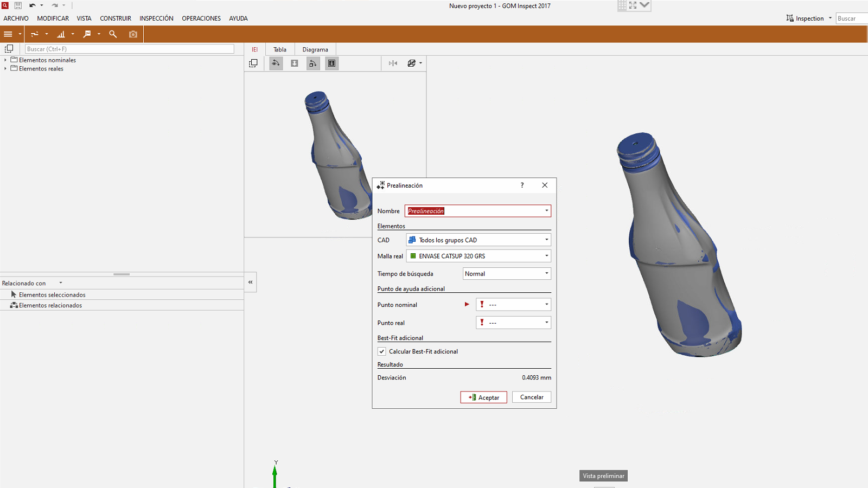The height and width of the screenshot is (488, 868).
Task: Click the bar chart icon in orange toolbar
Action: (61, 34)
